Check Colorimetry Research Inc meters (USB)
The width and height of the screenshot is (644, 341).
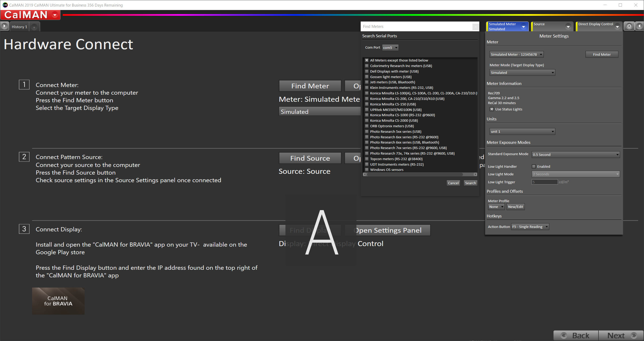(367, 66)
